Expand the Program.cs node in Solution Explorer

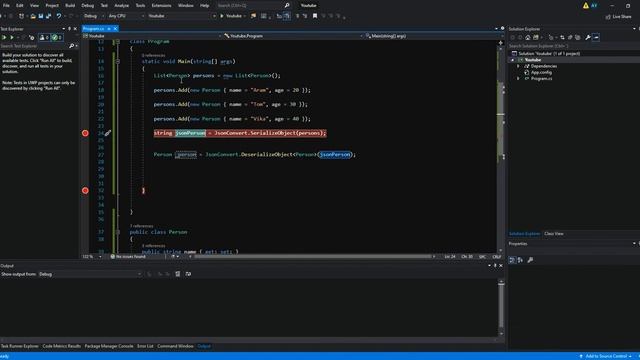[x=519, y=78]
